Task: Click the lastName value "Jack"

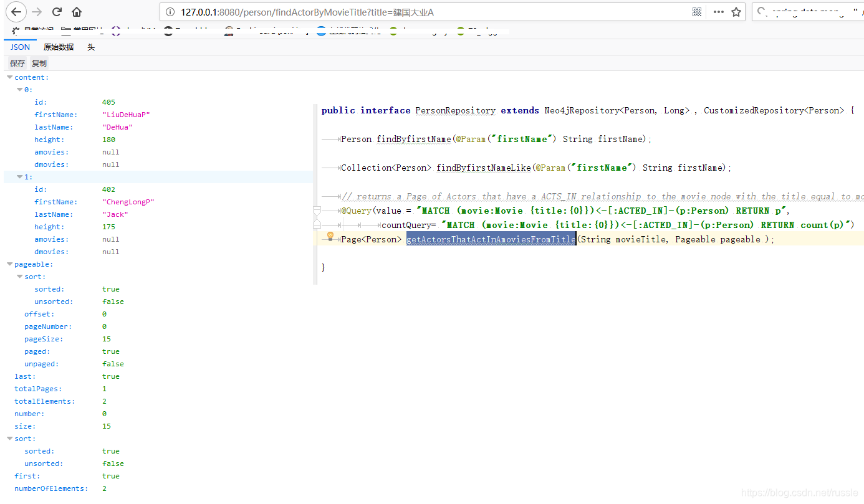Action: click(x=115, y=214)
